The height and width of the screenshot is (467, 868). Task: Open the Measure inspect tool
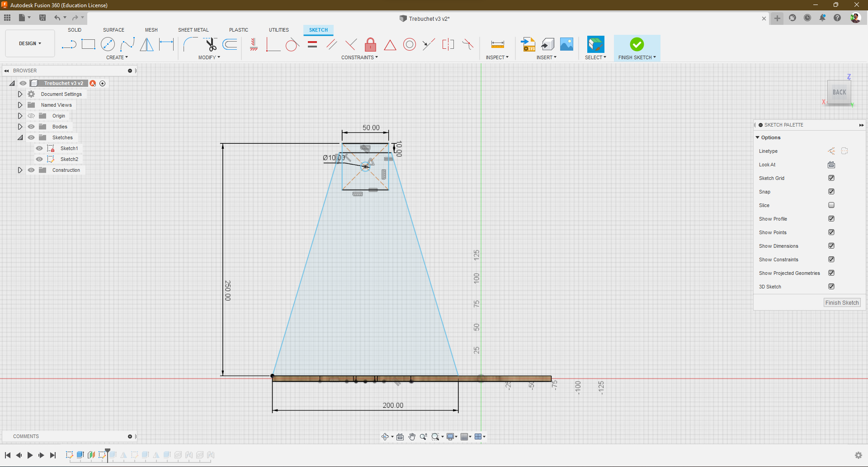point(497,44)
